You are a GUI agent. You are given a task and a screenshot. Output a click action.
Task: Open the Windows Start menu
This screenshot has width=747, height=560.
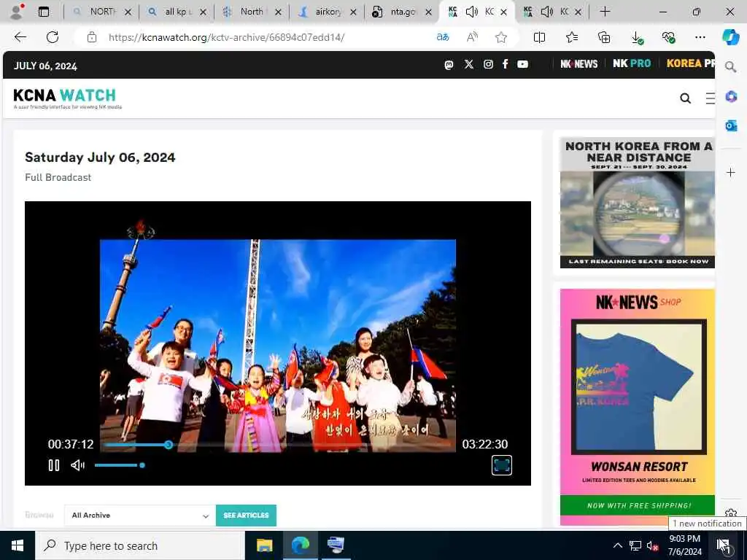[x=18, y=545]
